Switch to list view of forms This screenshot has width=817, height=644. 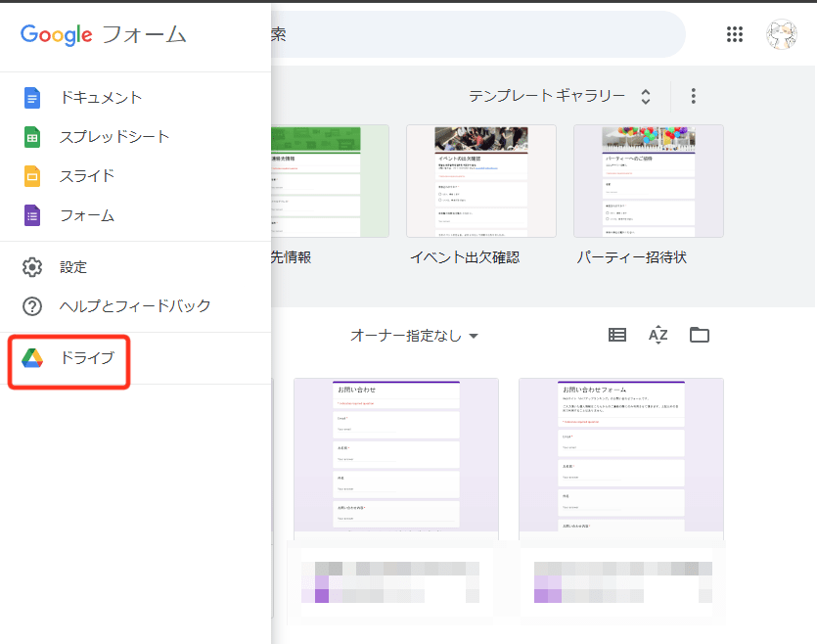[x=616, y=335]
